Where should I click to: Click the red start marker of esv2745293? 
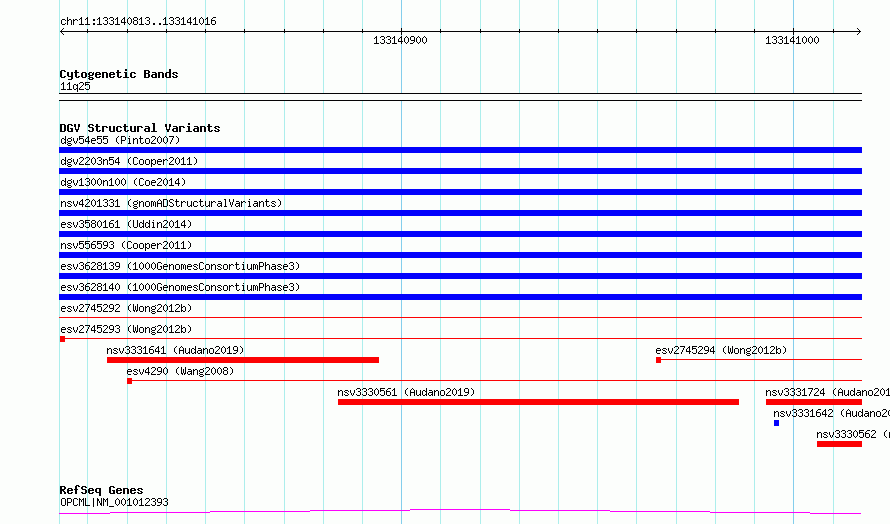coord(62,339)
